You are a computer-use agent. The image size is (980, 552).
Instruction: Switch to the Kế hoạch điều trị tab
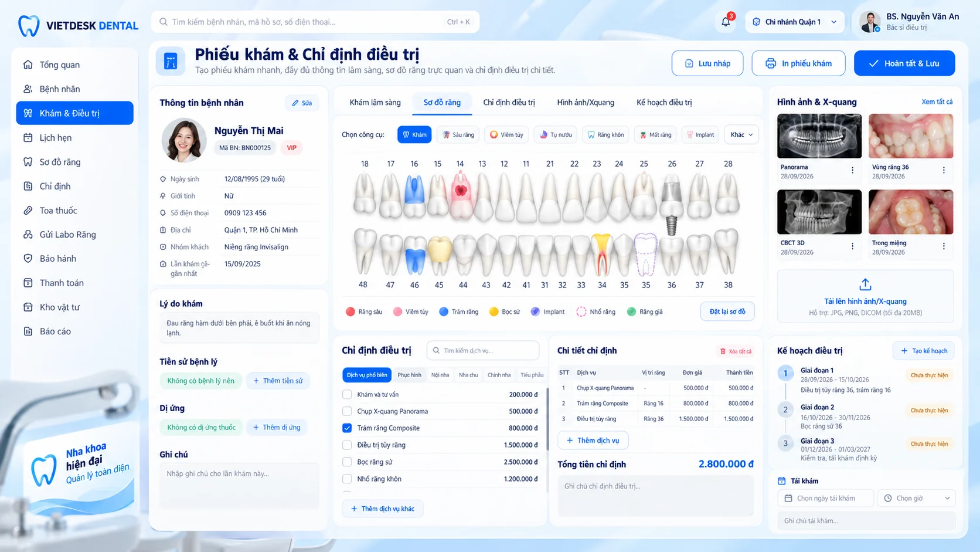664,103
